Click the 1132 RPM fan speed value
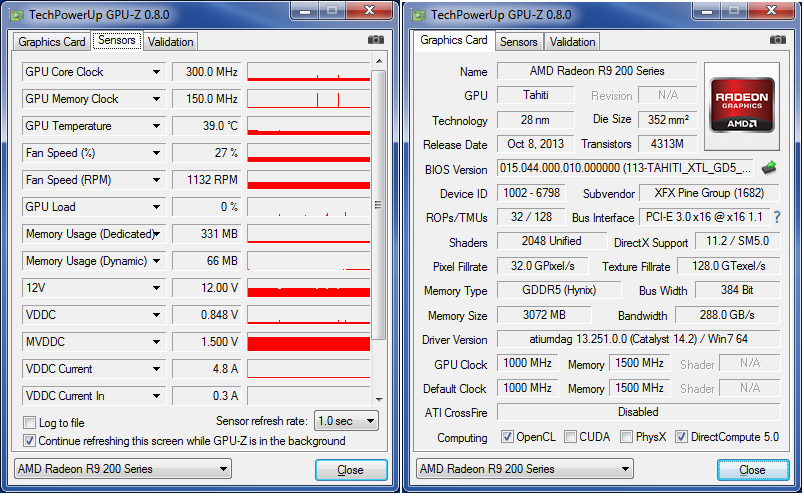The height and width of the screenshot is (496, 804). pyautogui.click(x=206, y=180)
